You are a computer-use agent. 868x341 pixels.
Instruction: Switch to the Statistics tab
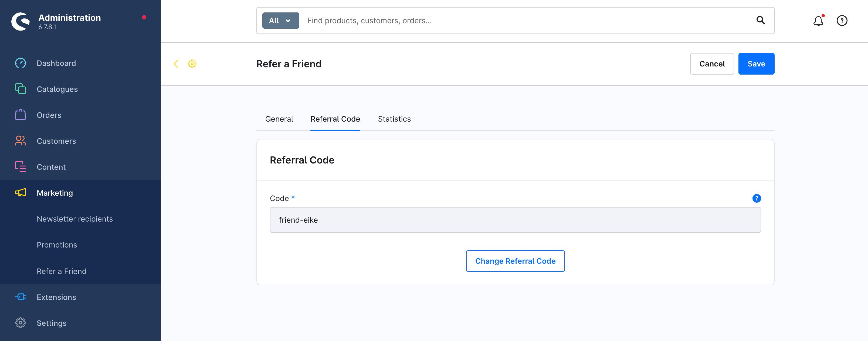(394, 119)
